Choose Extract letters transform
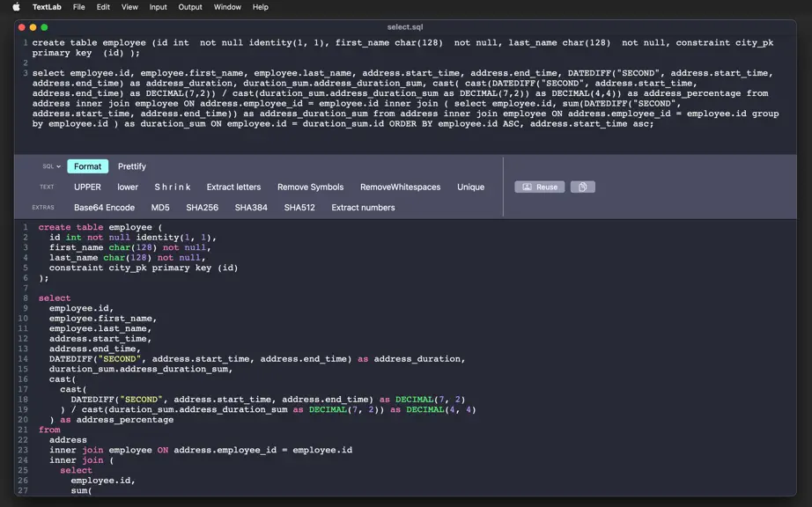 tap(233, 187)
